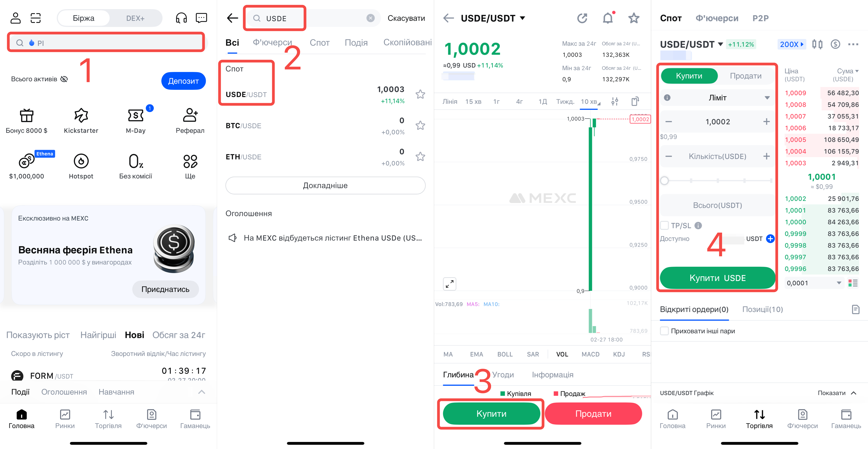Click the order amount percentage slider handle
Viewport: 868px width, 449px height.
(664, 181)
